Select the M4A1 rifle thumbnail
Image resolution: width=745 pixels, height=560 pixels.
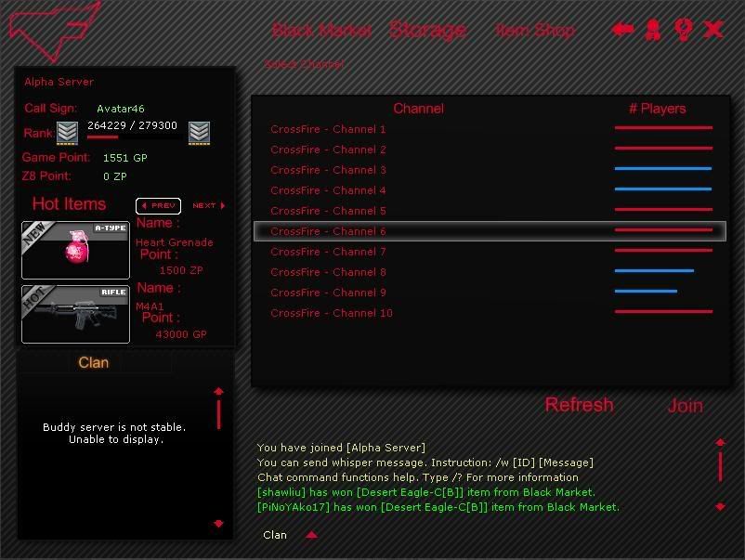[75, 314]
